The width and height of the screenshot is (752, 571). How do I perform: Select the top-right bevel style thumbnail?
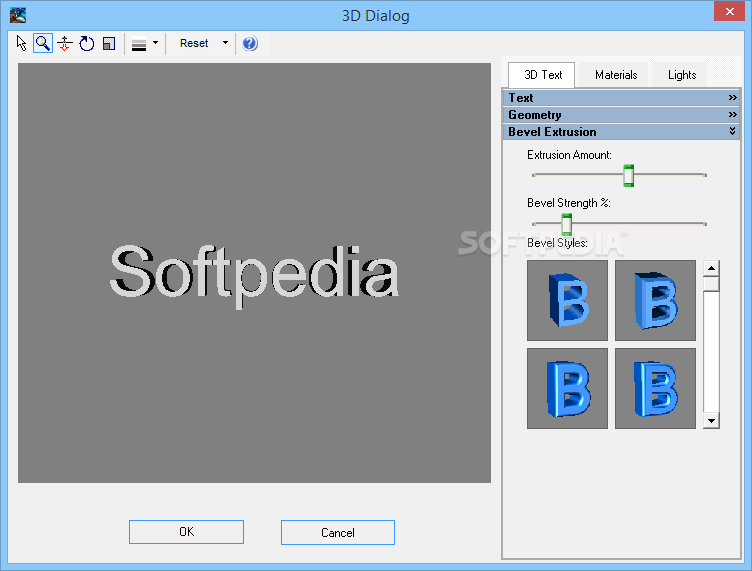pos(655,301)
